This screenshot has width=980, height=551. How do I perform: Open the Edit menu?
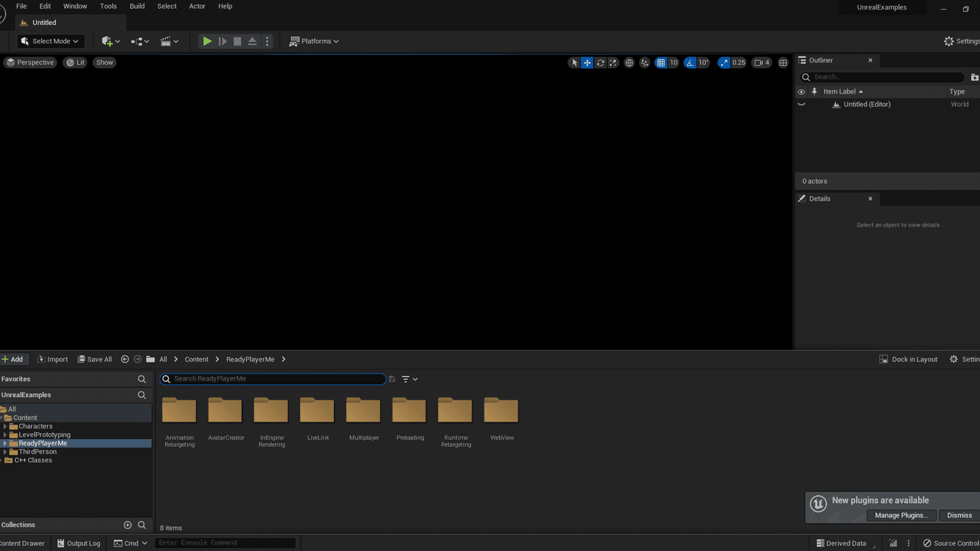click(x=45, y=6)
